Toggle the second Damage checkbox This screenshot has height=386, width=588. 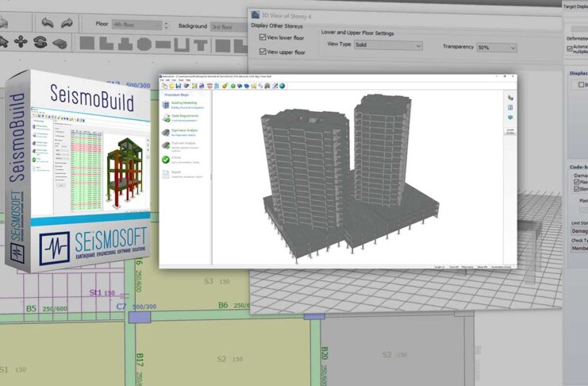576,189
